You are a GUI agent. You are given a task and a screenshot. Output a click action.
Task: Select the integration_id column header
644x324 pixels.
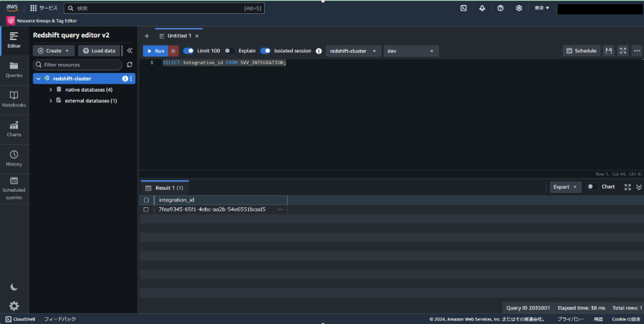click(x=220, y=200)
